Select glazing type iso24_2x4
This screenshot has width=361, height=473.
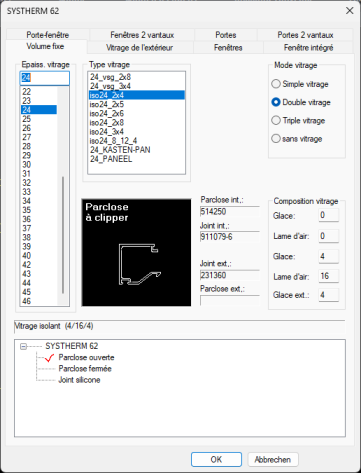click(x=136, y=95)
